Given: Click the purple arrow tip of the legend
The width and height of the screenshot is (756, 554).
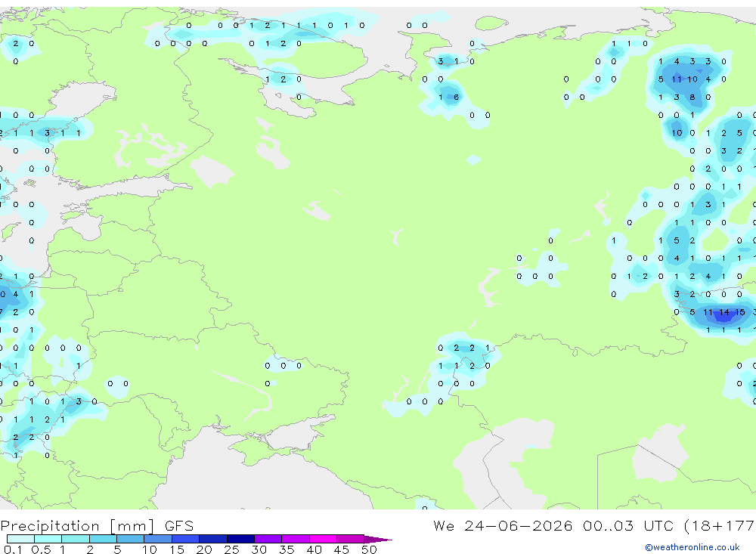Looking at the screenshot, I should (379, 540).
